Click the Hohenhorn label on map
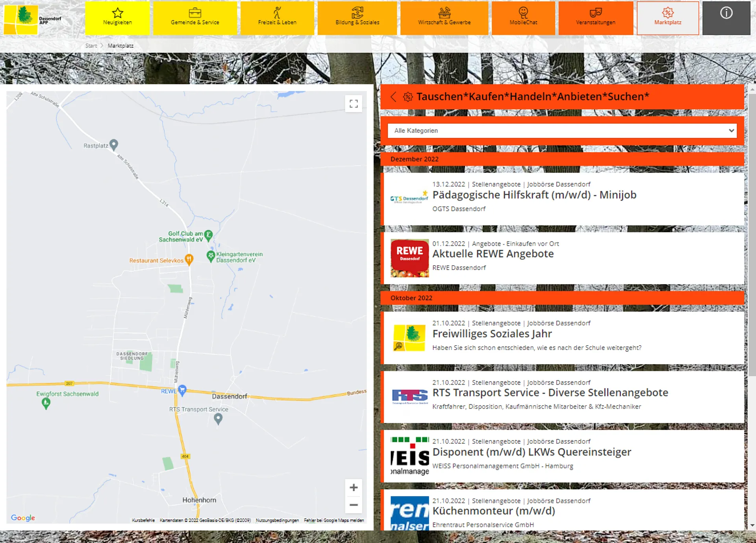The height and width of the screenshot is (543, 756). pyautogui.click(x=199, y=500)
